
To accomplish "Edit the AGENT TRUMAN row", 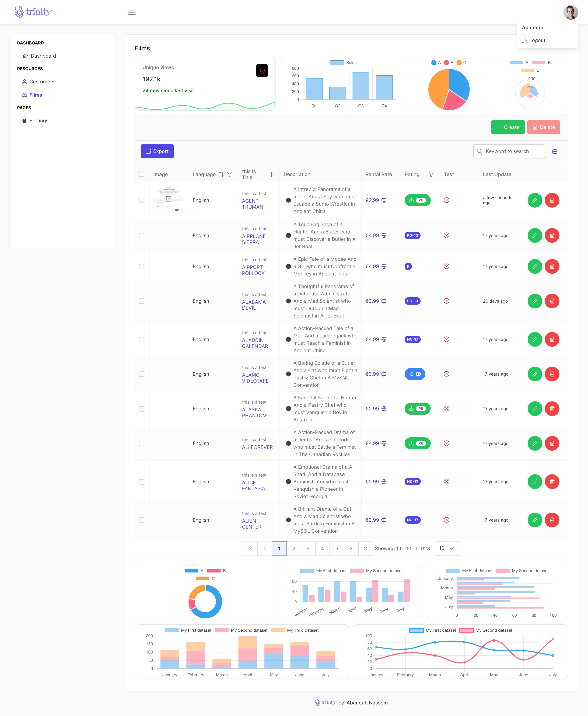I will (535, 200).
